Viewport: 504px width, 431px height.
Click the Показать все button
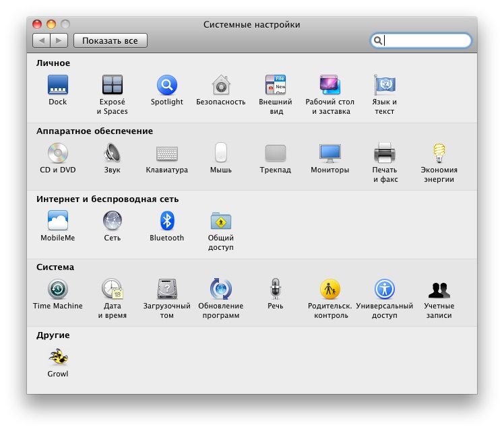click(110, 41)
